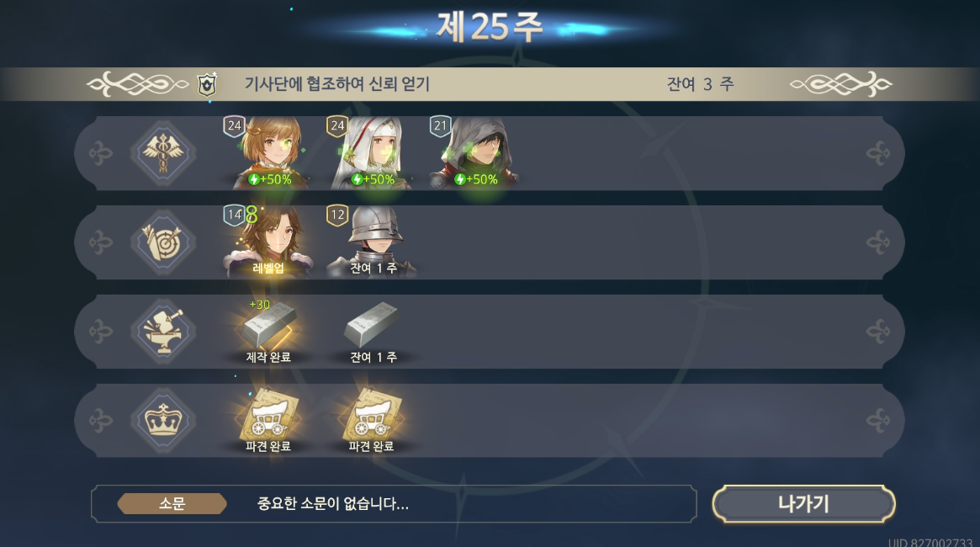
Task: Click the 나가기 exit button
Action: pos(803,504)
